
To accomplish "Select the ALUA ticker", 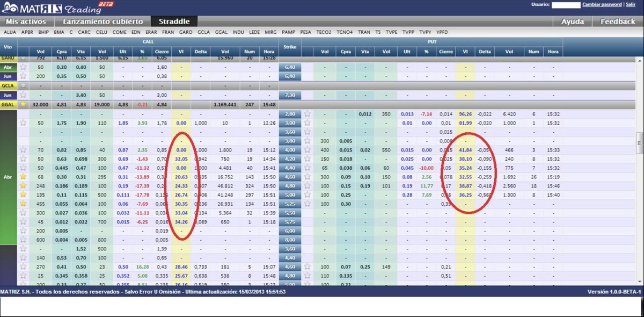I will click(10, 32).
